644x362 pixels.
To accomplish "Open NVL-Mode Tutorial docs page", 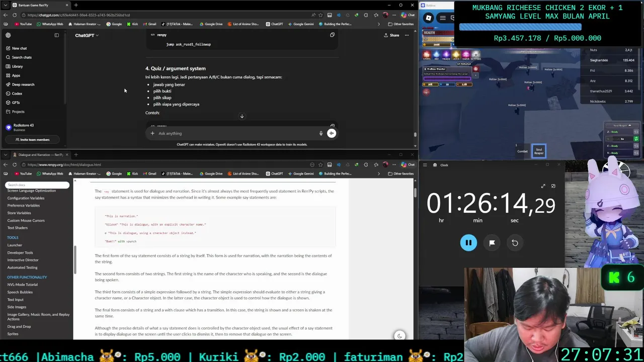I will [x=22, y=285].
